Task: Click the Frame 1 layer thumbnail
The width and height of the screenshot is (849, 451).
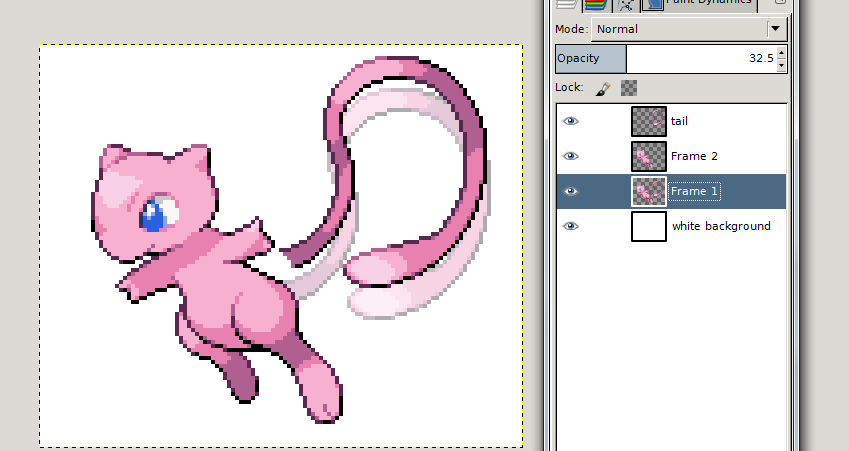Action: pos(649,192)
